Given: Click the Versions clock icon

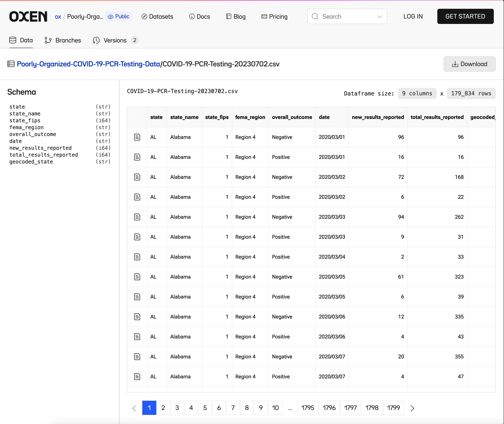Looking at the screenshot, I should coord(96,40).
